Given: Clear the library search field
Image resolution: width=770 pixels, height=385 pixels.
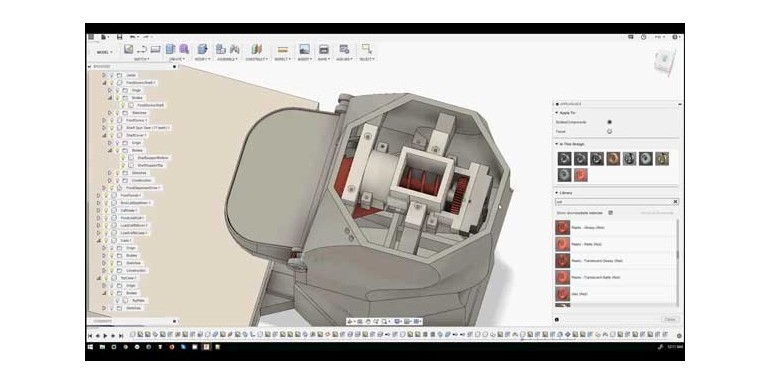Looking at the screenshot, I should point(675,202).
